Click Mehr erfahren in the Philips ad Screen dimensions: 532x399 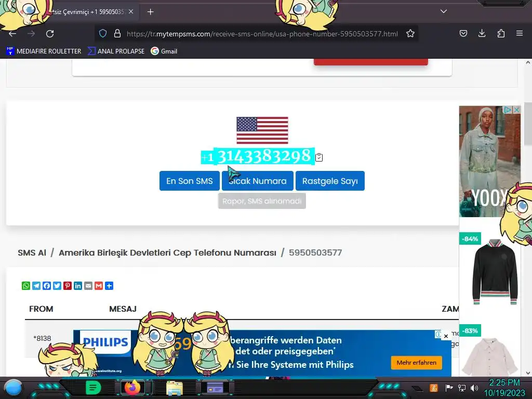click(416, 363)
